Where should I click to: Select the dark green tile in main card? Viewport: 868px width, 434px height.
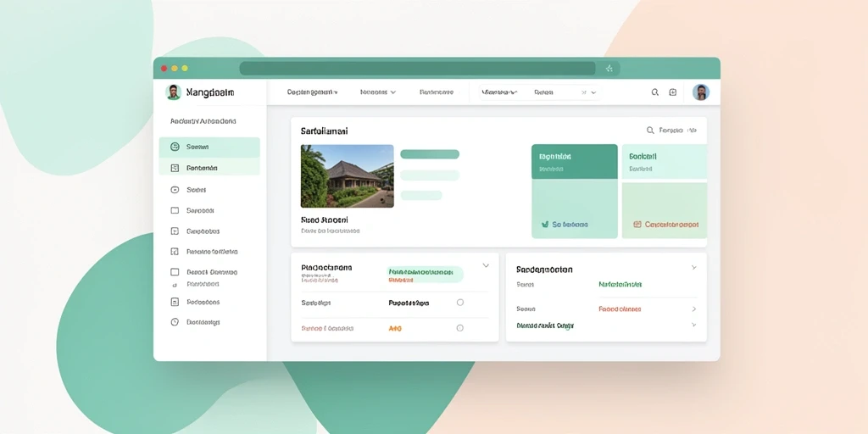(x=575, y=162)
